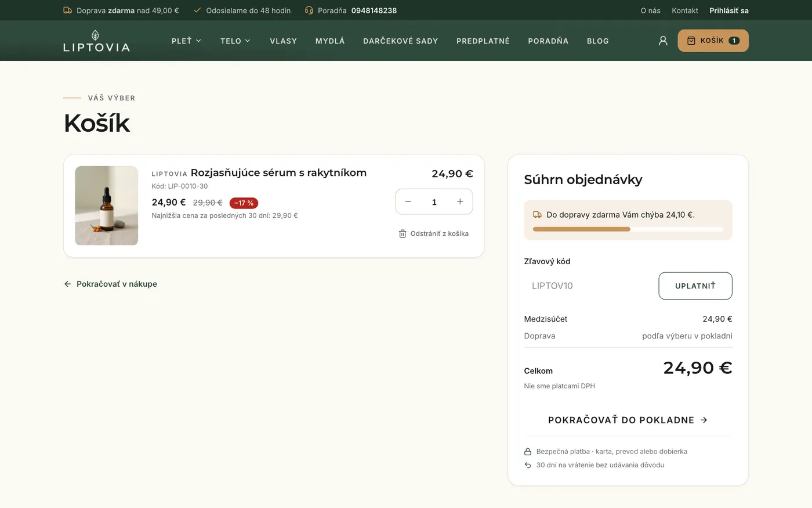This screenshot has width=812, height=508.
Task: Open PORADŇA in main navigation
Action: [548, 41]
